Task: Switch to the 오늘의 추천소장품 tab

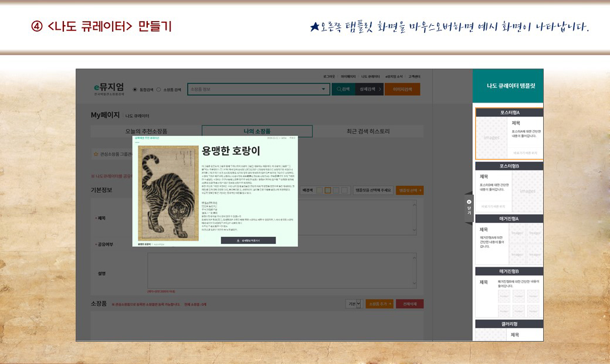Action: click(x=146, y=131)
